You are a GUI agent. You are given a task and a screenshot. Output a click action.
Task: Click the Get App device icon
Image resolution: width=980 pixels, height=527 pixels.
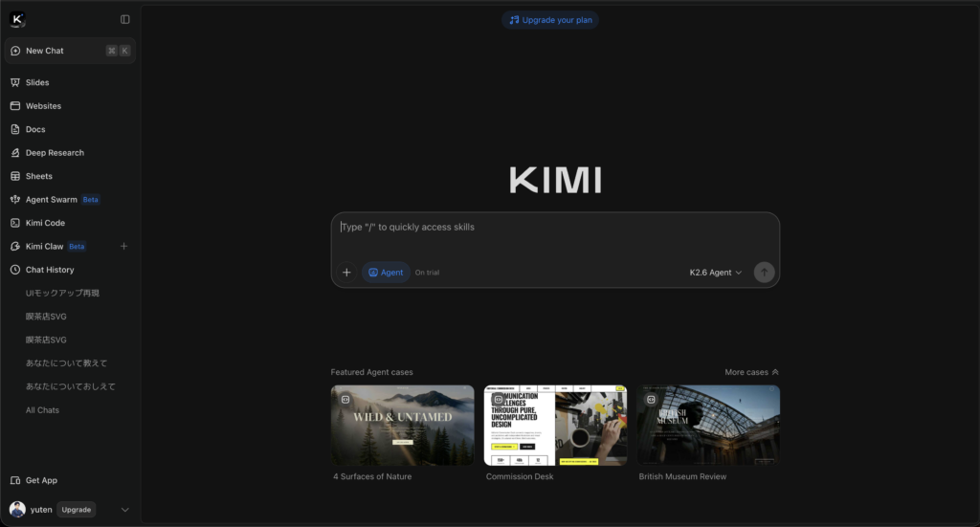pos(15,480)
